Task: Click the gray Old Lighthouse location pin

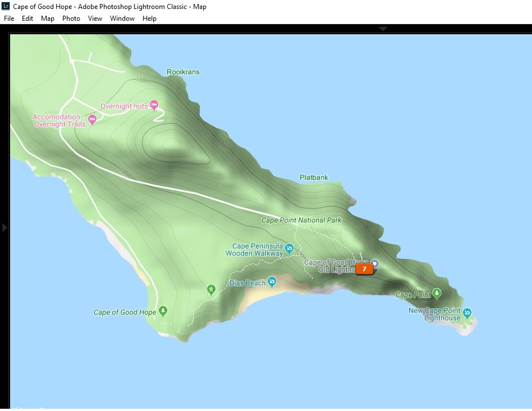Action: pos(374,263)
